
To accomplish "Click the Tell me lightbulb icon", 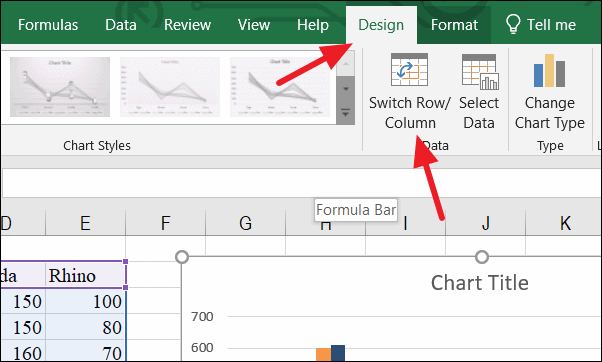I will [x=513, y=24].
